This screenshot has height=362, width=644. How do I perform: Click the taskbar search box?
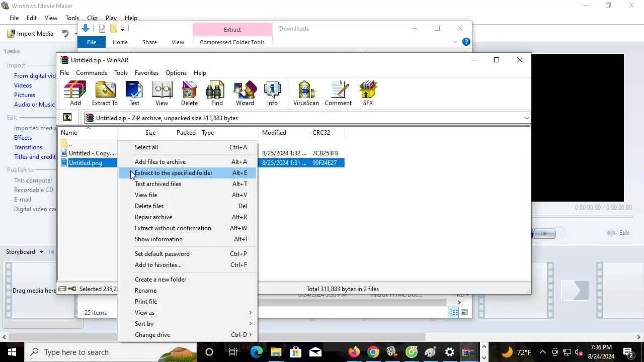pos(111,352)
